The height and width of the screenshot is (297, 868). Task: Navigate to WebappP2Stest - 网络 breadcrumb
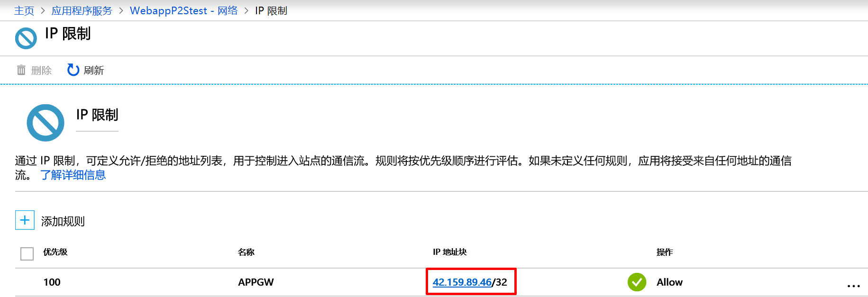183,10
